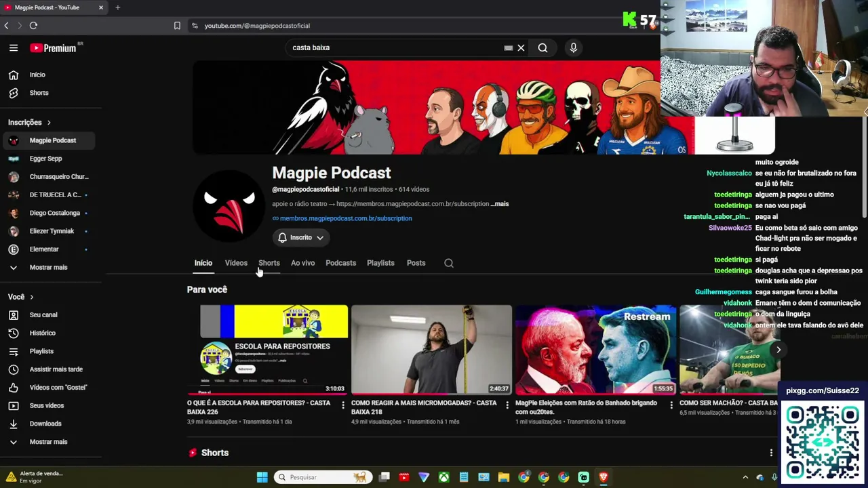The width and height of the screenshot is (868, 488).
Task: Expand Você list with Mostrar mais
Action: click(x=47, y=442)
